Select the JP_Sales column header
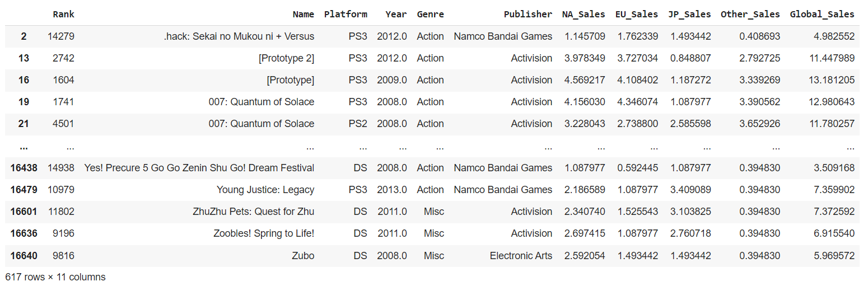This screenshot has height=286, width=868. coord(690,14)
